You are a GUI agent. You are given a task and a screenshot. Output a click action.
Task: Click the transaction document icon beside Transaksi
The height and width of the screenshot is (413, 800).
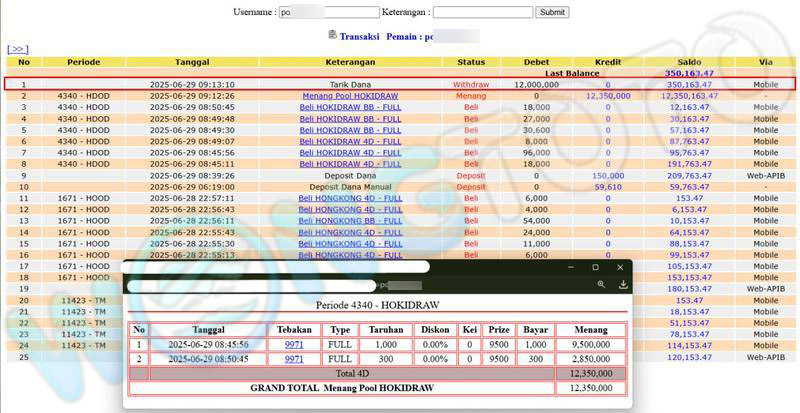[x=332, y=35]
